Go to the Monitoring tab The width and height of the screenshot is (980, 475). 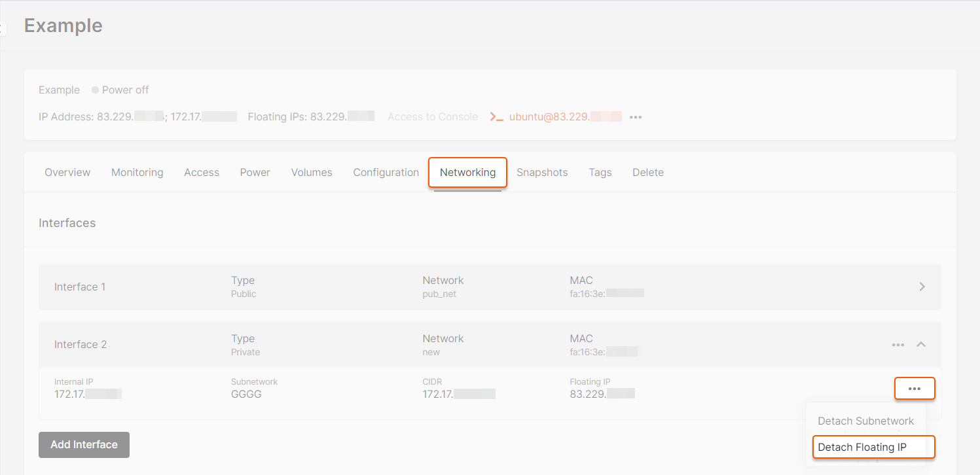tap(137, 173)
